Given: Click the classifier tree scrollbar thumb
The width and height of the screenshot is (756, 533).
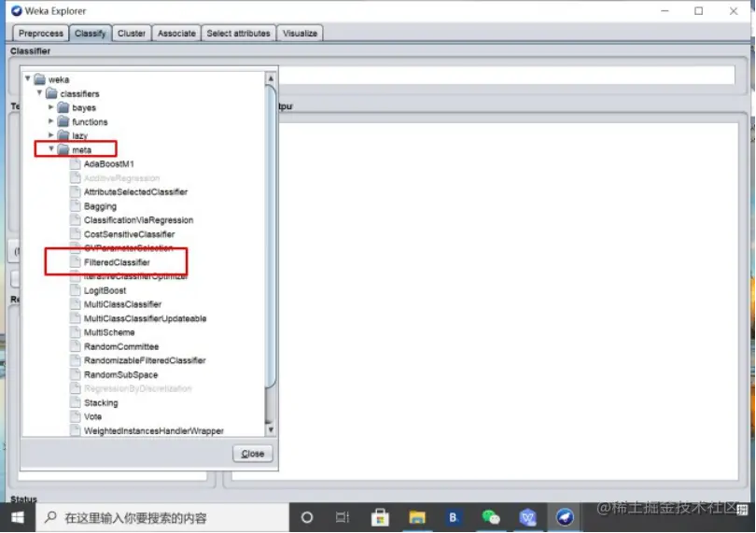Looking at the screenshot, I should 271,236.
